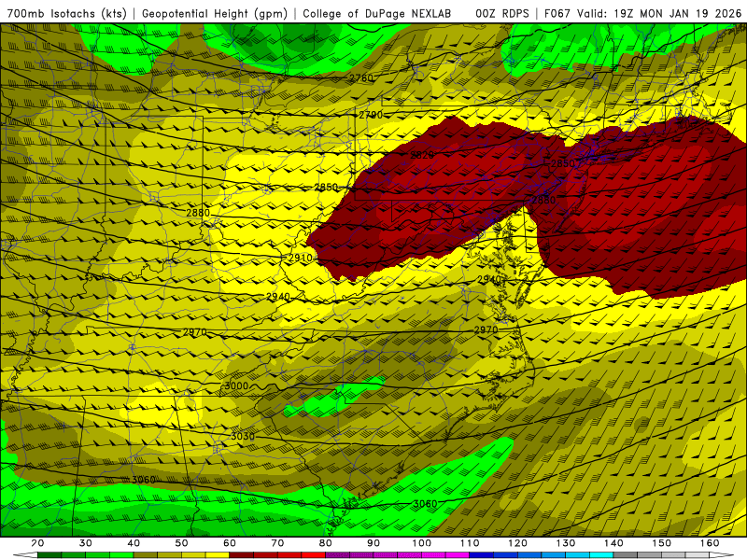Image resolution: width=747 pixels, height=560 pixels.
Task: Click the colorbar value 110
Action: coord(470,543)
